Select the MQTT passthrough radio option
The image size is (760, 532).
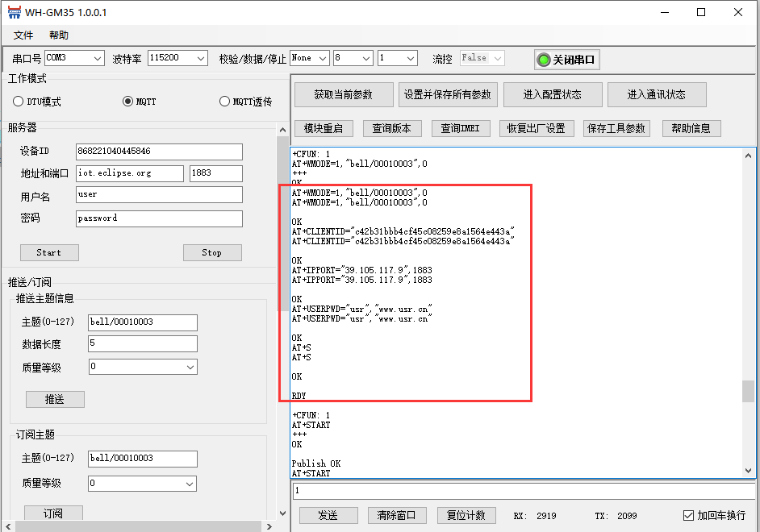pyautogui.click(x=225, y=102)
